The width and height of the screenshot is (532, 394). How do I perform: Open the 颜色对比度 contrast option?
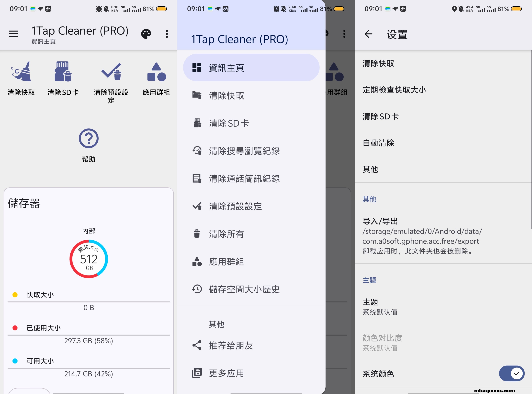[382, 342]
